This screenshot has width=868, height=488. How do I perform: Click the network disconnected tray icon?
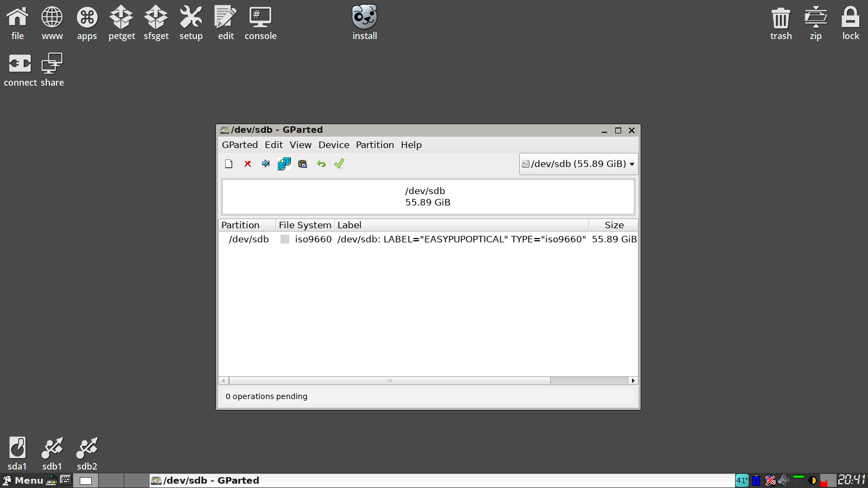(770, 480)
